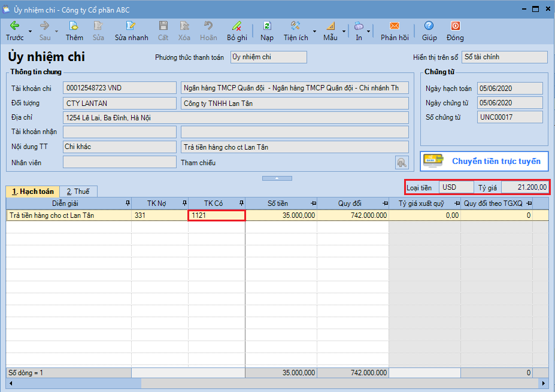Print voucher with In icon

click(x=359, y=31)
